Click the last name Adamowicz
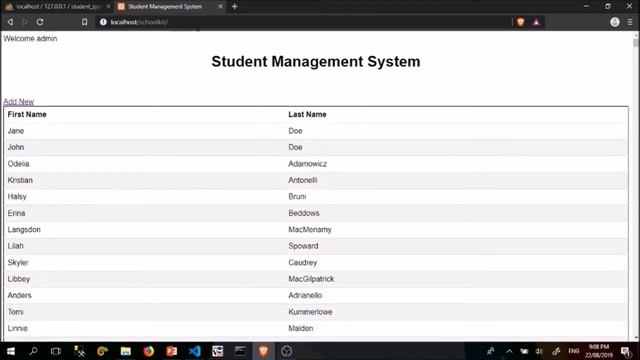This screenshot has height=360, width=640. pyautogui.click(x=307, y=164)
